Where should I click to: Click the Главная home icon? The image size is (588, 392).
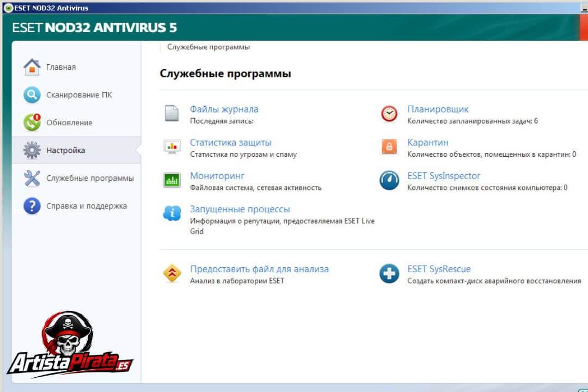pyautogui.click(x=32, y=67)
